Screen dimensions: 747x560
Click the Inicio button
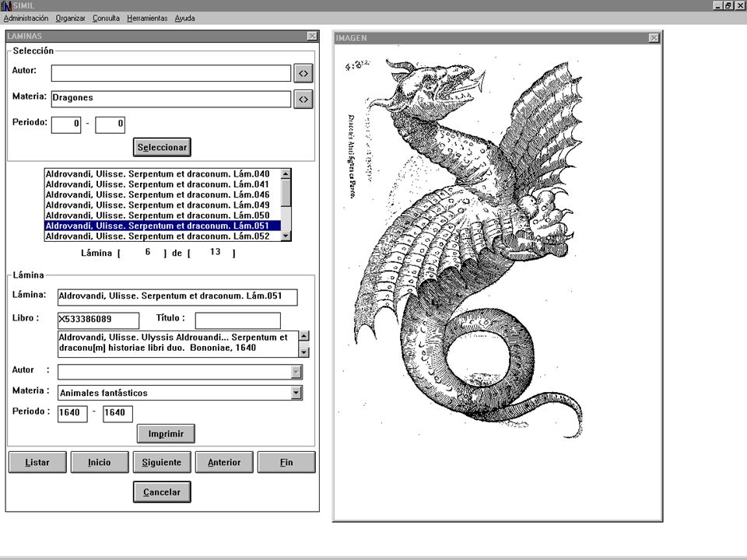point(100,462)
